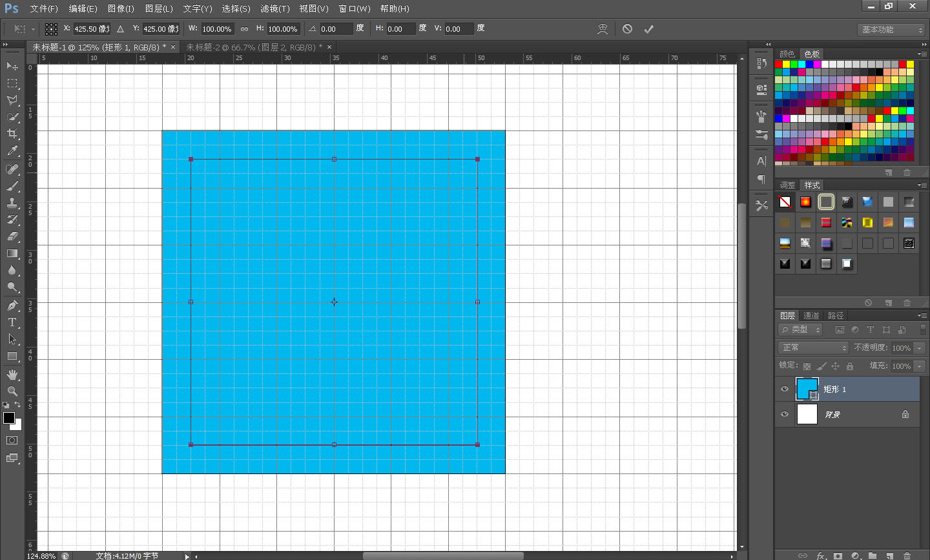Select the Hand tool
The height and width of the screenshot is (560, 930).
click(x=12, y=375)
